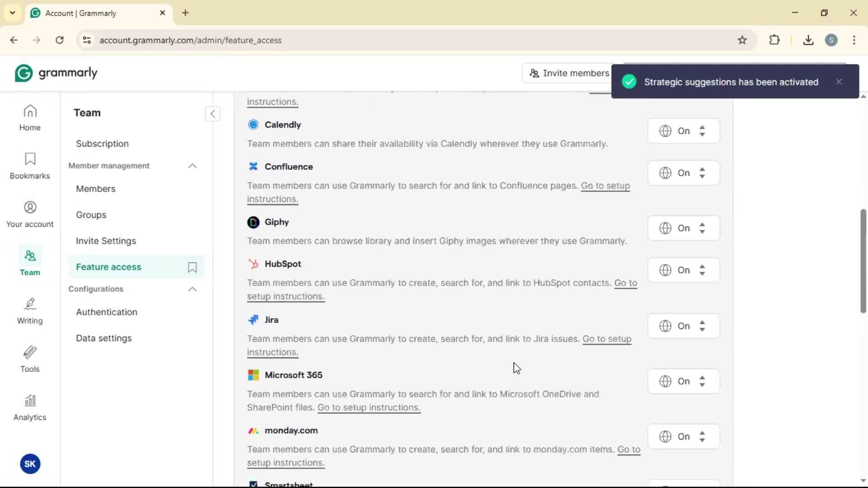Open the HubSpot setup instructions link
The height and width of the screenshot is (488, 868).
pyautogui.click(x=286, y=296)
